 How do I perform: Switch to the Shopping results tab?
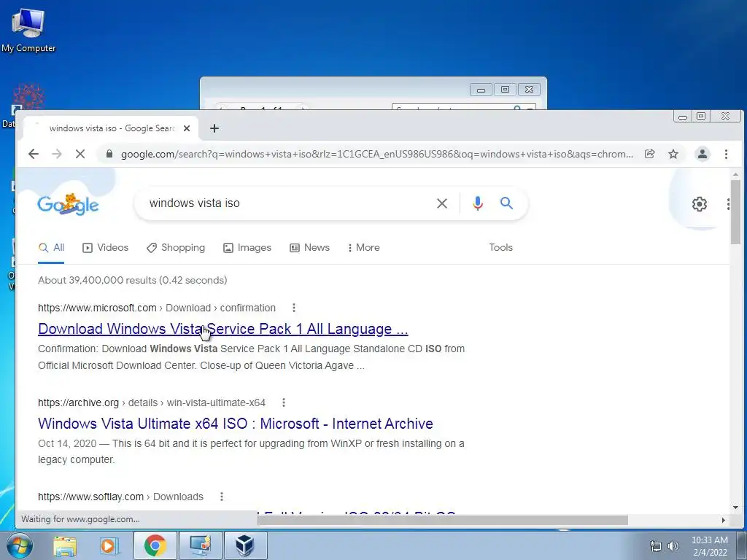click(176, 248)
